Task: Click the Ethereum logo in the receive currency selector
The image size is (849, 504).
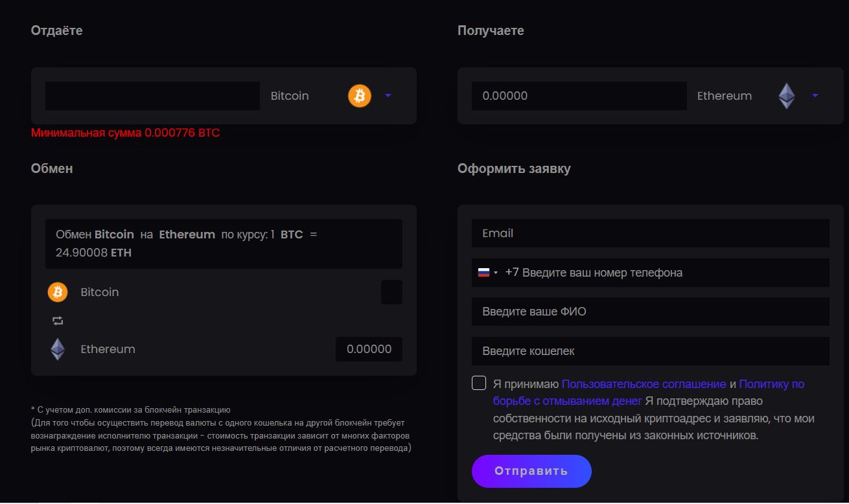Action: (786, 96)
